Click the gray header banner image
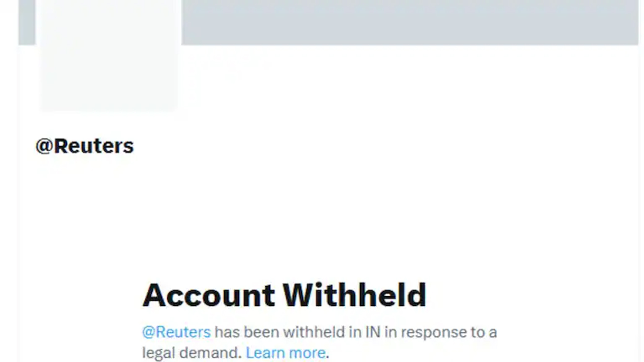 pyautogui.click(x=410, y=22)
